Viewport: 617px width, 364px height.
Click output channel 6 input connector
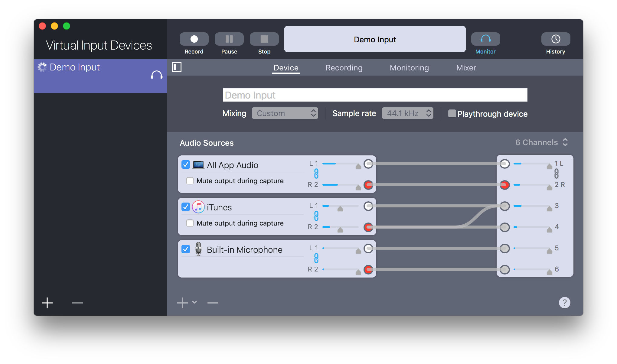tap(504, 270)
